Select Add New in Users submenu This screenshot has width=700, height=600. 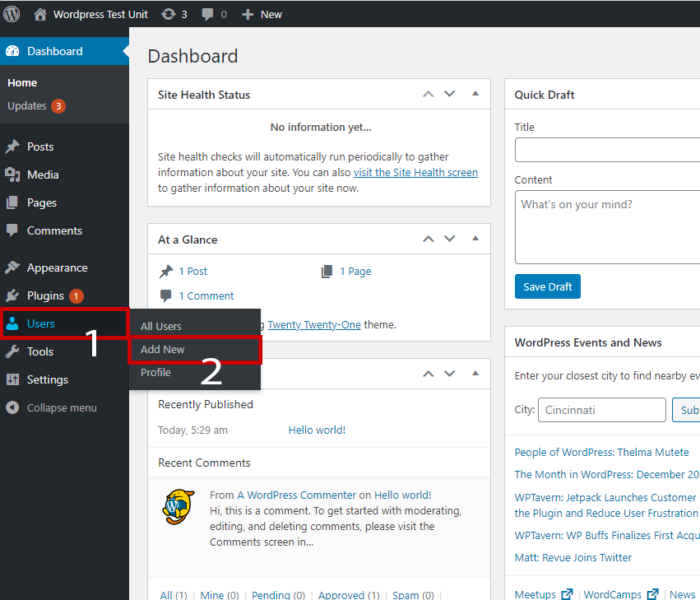[x=163, y=349]
